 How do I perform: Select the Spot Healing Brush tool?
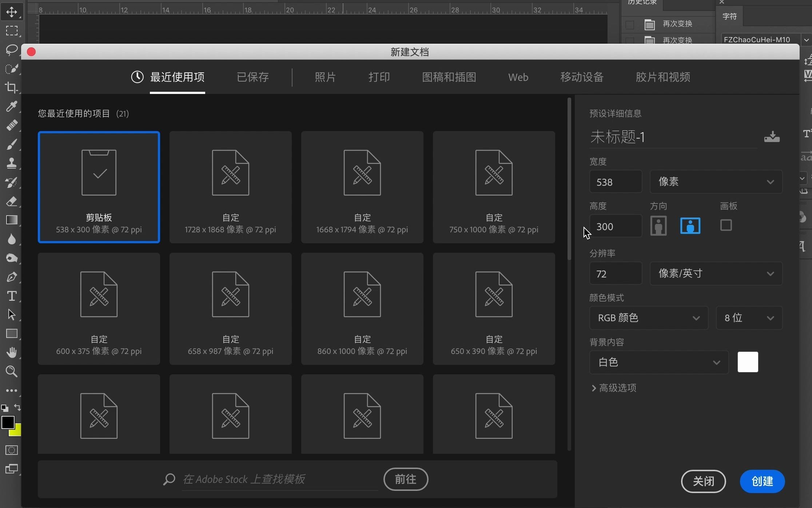tap(11, 125)
